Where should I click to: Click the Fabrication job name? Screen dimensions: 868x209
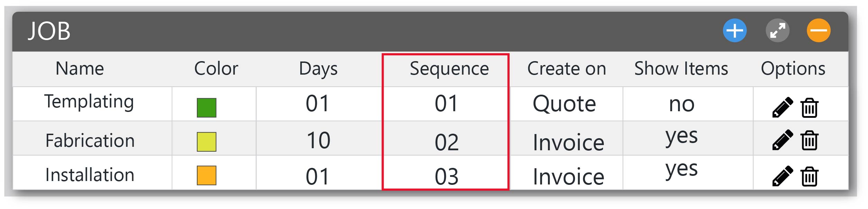click(90, 141)
